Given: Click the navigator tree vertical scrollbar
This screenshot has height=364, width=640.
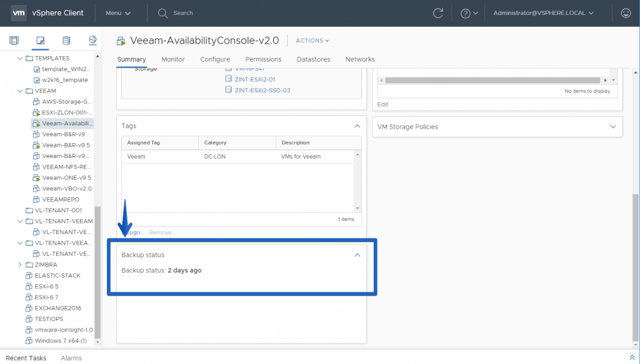Looking at the screenshot, I should [x=97, y=271].
